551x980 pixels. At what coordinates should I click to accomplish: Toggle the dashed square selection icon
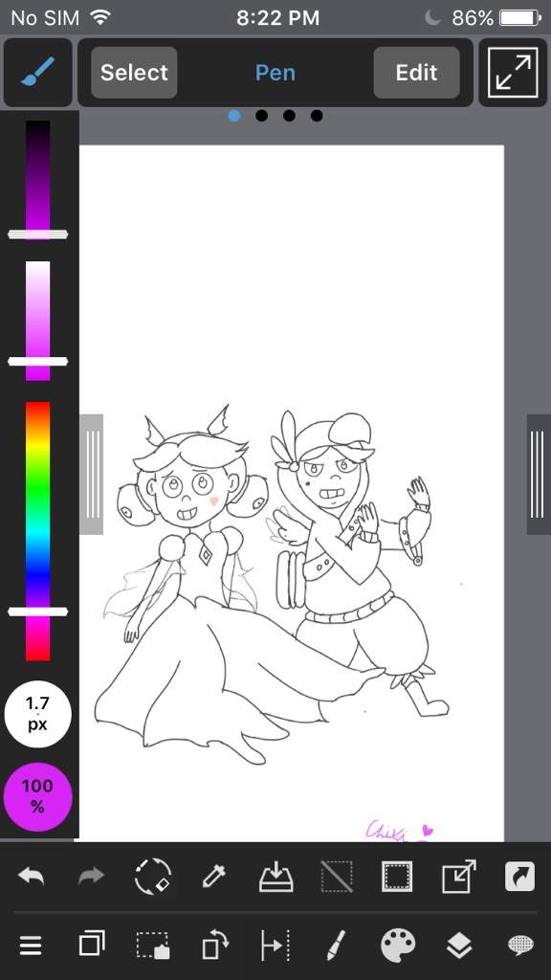(397, 877)
